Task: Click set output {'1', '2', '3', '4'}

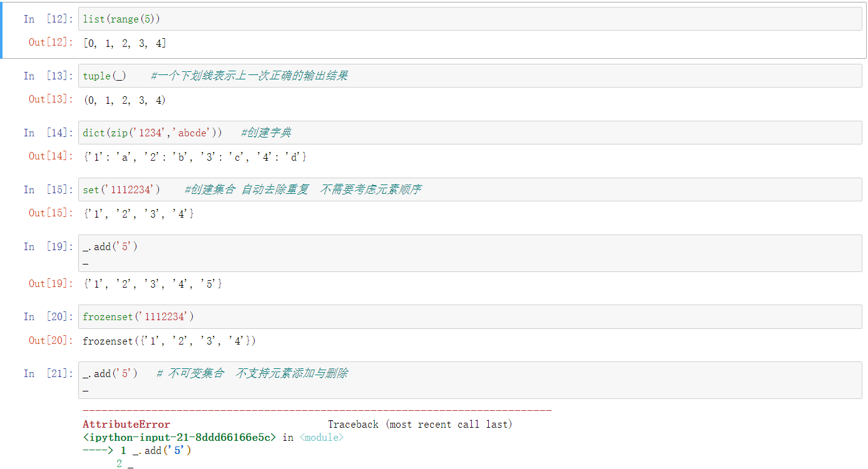Action: coord(138,214)
